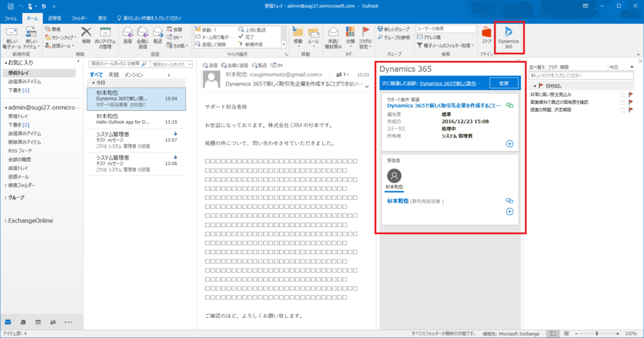Check off task 非常に高い受注見込み

pyautogui.click(x=623, y=94)
